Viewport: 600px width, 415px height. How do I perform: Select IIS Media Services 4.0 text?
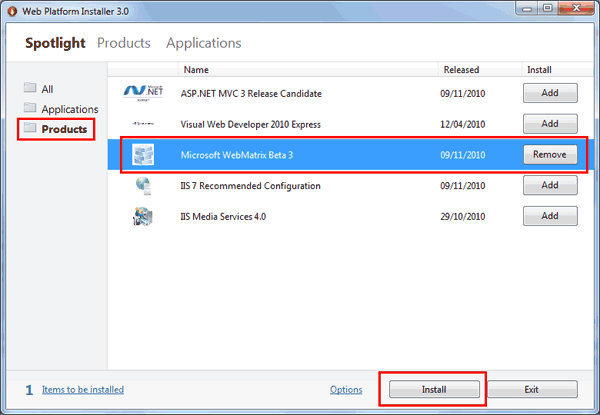pyautogui.click(x=223, y=216)
